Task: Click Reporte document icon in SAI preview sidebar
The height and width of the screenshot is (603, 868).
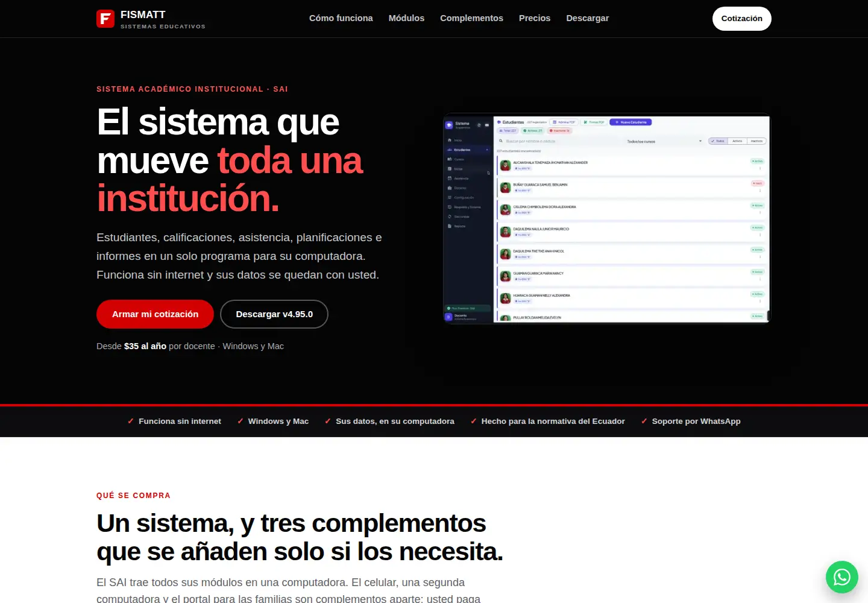Action: click(x=450, y=226)
